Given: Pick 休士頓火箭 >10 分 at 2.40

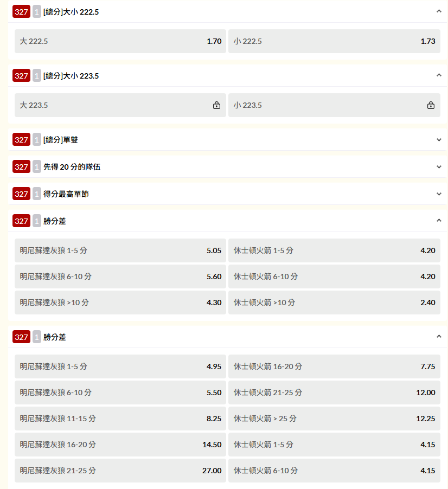Looking at the screenshot, I should click(x=334, y=303).
